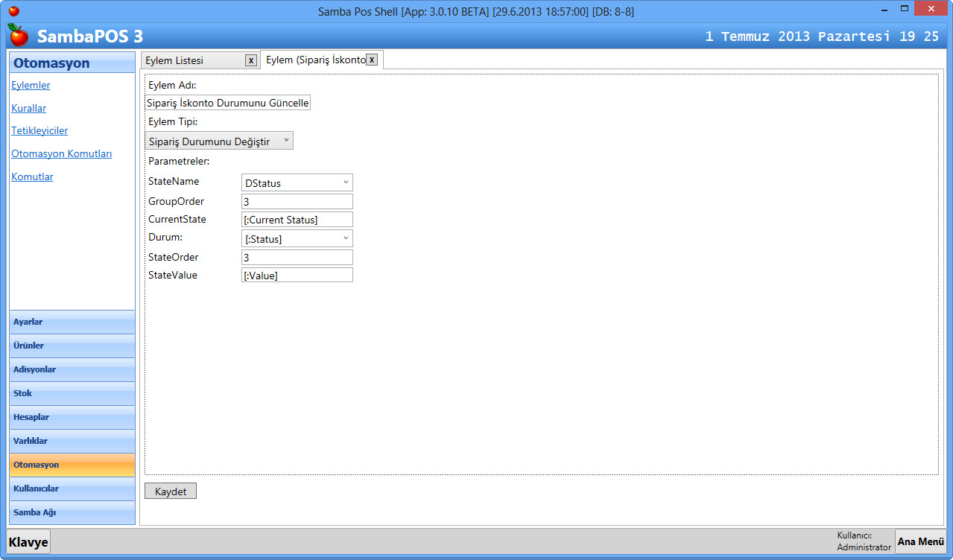Open the Eylem Tipi dropdown

pyautogui.click(x=219, y=141)
